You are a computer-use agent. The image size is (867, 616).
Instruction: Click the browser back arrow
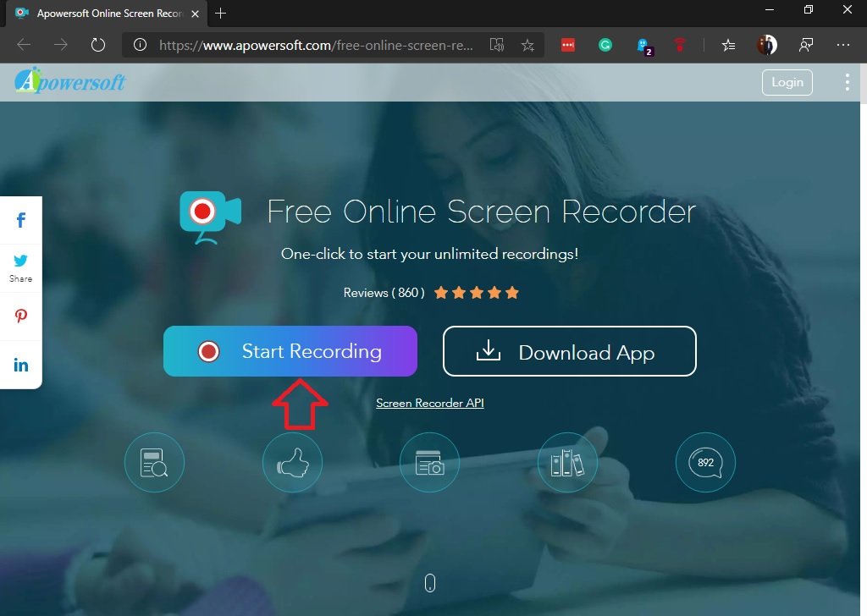(24, 45)
